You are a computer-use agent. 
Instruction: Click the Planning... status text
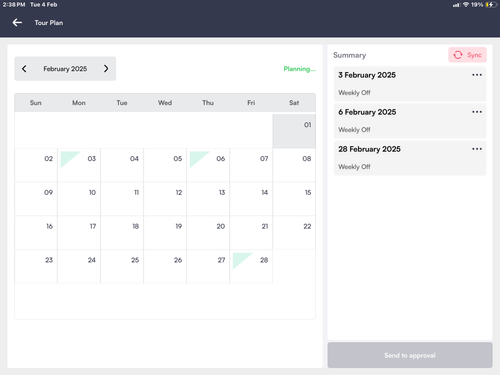tap(299, 69)
